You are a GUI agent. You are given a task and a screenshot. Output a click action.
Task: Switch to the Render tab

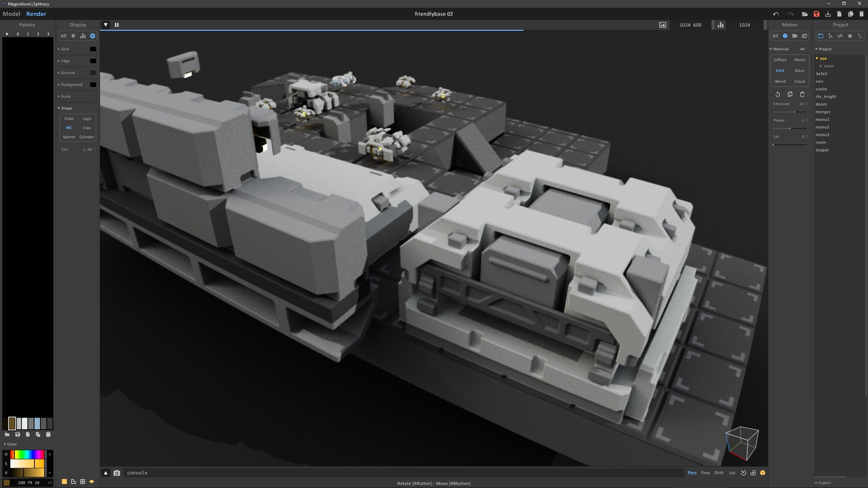[36, 14]
